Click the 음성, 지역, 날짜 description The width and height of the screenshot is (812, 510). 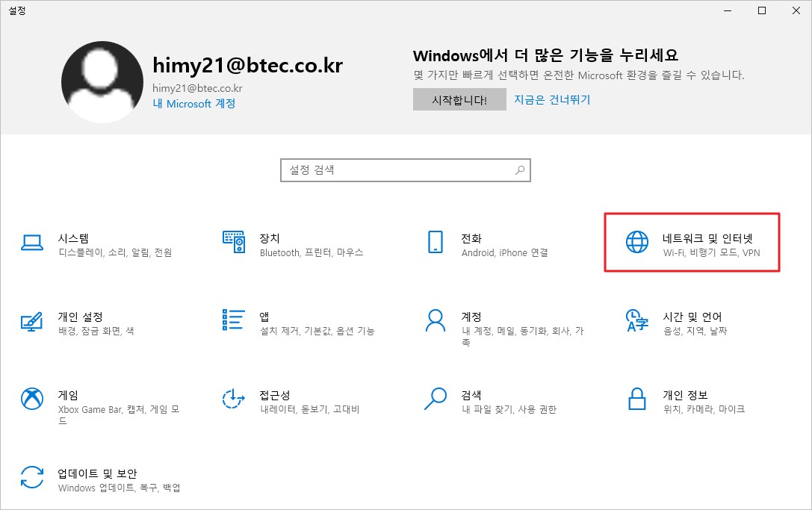tap(695, 331)
